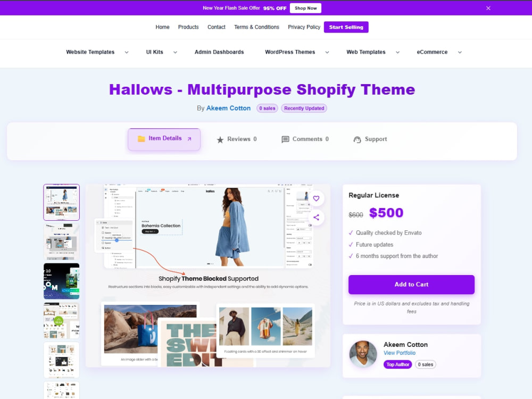The width and height of the screenshot is (532, 399).
Task: Click the struck-through $600 price
Action: [355, 215]
